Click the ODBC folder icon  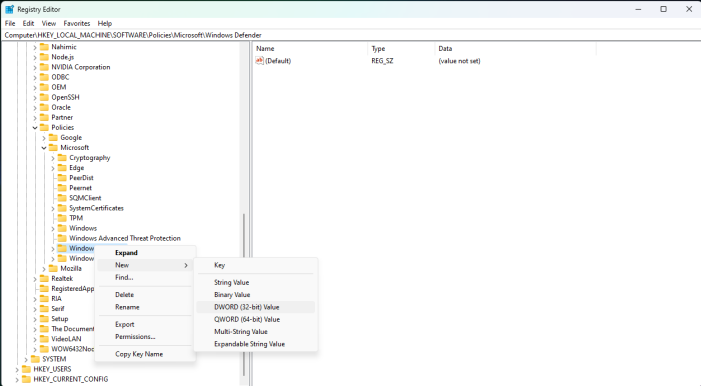tap(44, 77)
